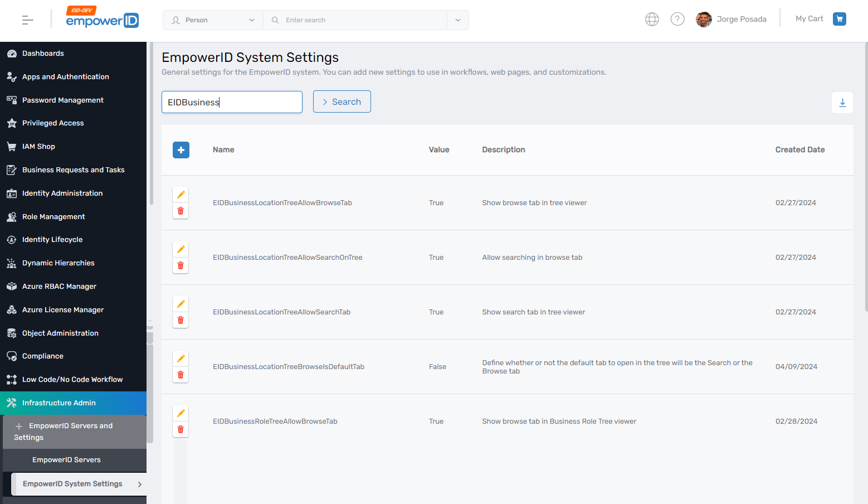Open the help question mark icon
The width and height of the screenshot is (868, 504).
(677, 18)
